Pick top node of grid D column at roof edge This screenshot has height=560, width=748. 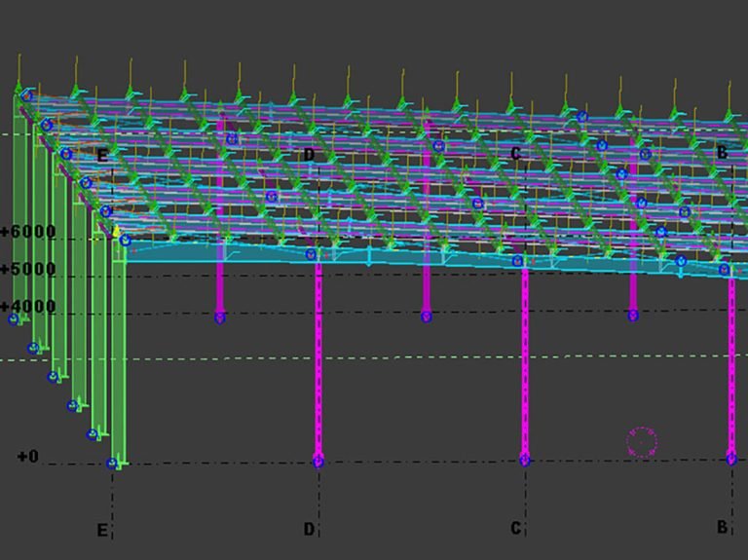tap(311, 254)
